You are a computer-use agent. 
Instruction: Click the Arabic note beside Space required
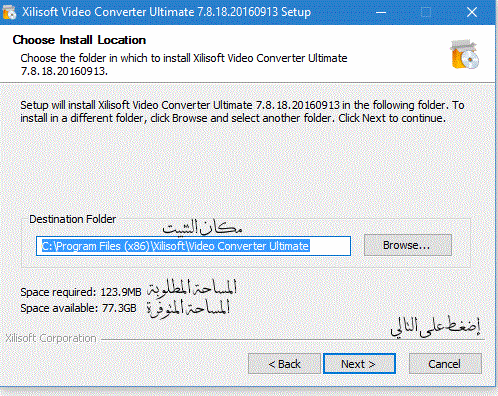pyautogui.click(x=192, y=288)
